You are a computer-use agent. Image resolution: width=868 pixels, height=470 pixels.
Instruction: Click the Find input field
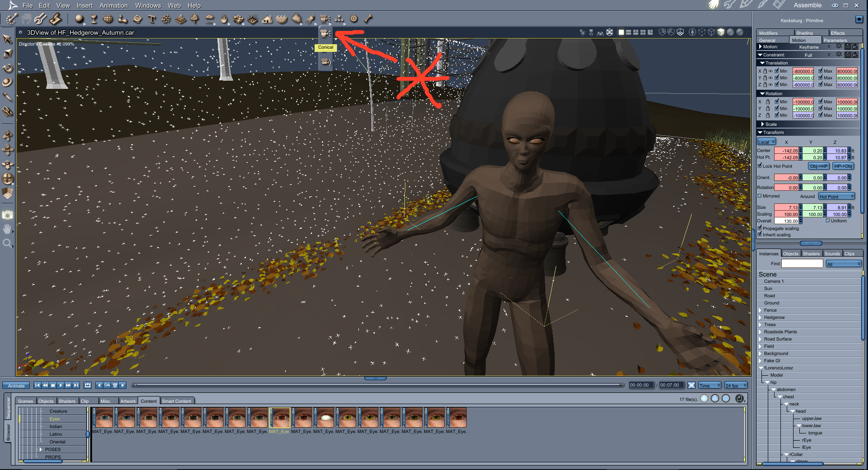[802, 264]
